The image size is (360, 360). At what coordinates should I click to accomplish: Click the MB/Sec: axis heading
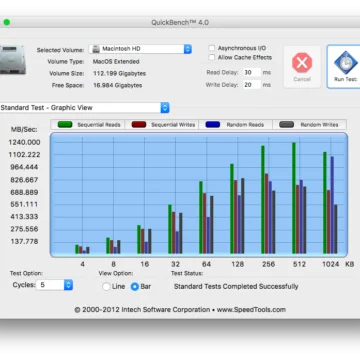(x=24, y=130)
